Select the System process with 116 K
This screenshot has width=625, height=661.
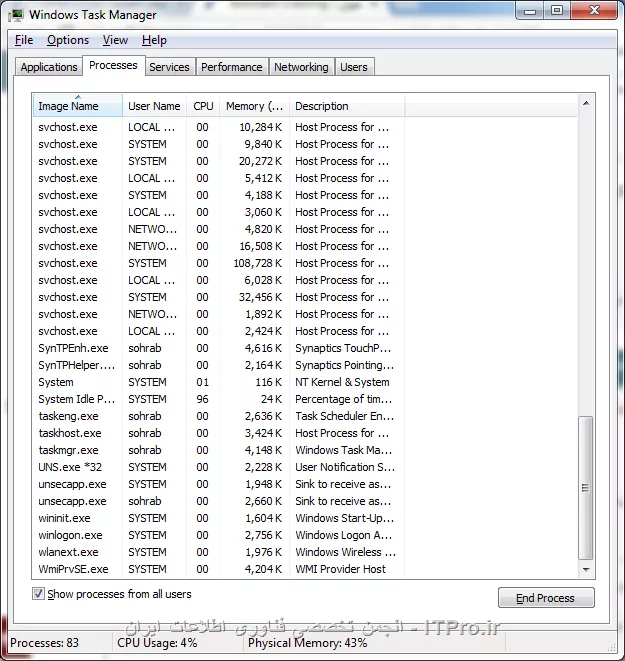pos(218,382)
